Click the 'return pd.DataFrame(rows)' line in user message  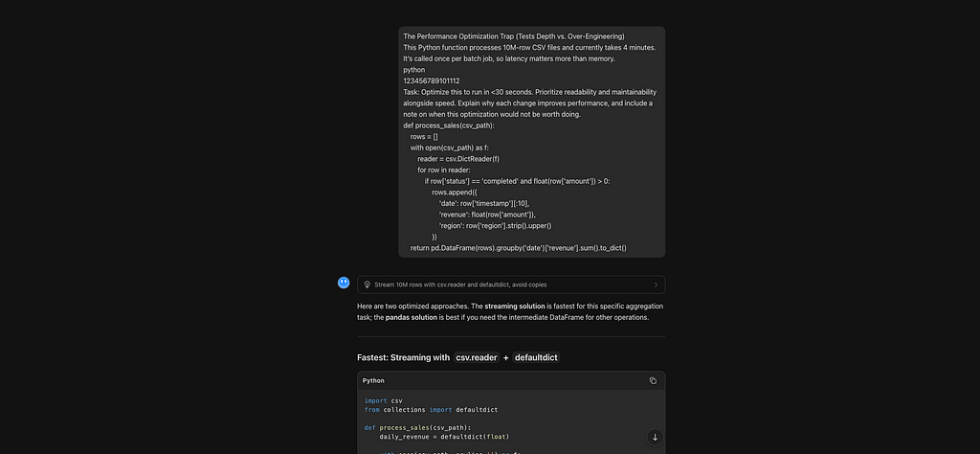[x=518, y=248]
